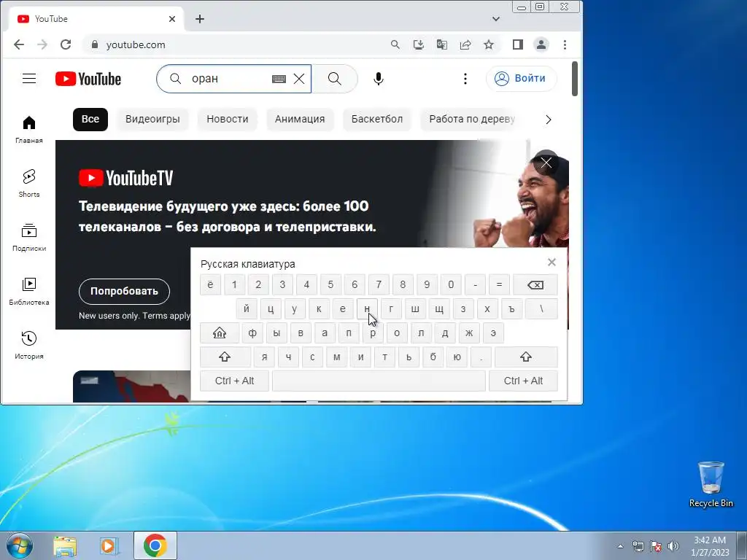The image size is (747, 560).
Task: Open Библиотека in the sidebar
Action: pyautogui.click(x=29, y=291)
